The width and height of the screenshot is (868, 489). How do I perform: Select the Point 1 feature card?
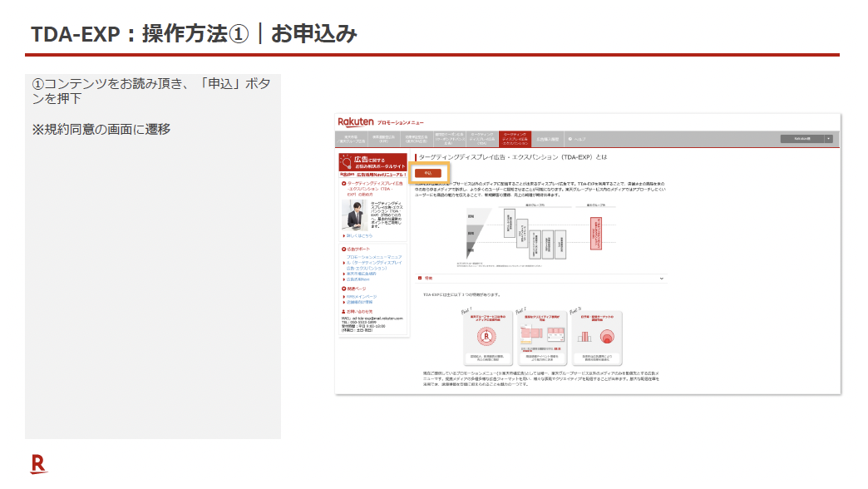486,338
